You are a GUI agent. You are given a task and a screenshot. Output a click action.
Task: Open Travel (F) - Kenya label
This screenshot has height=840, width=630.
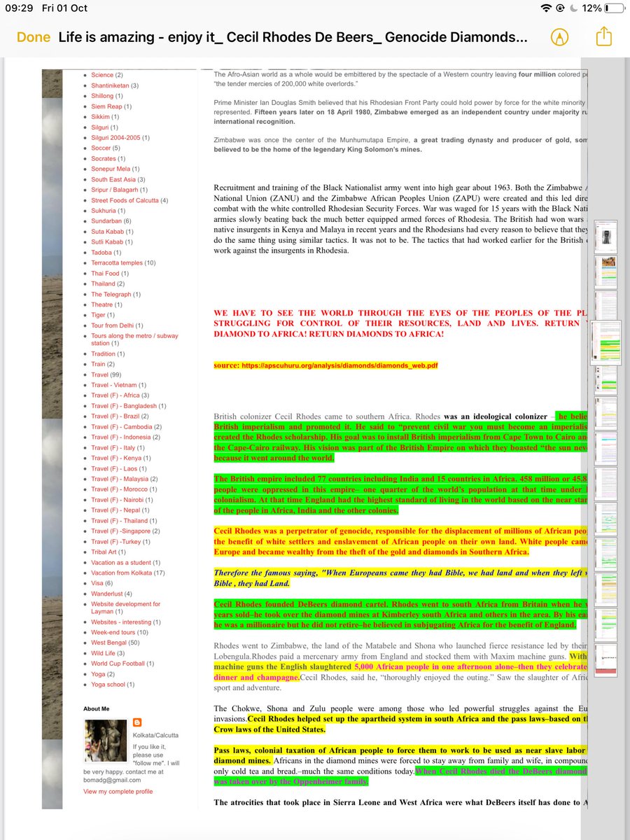(x=115, y=458)
